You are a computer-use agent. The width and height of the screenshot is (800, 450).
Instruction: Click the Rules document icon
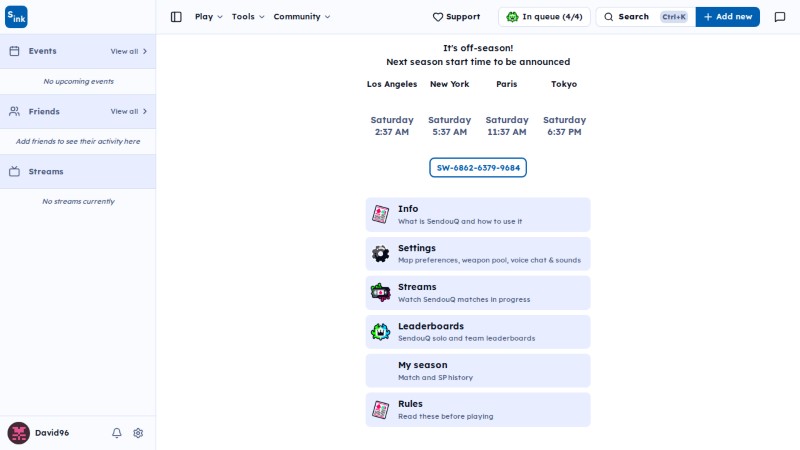click(x=380, y=410)
